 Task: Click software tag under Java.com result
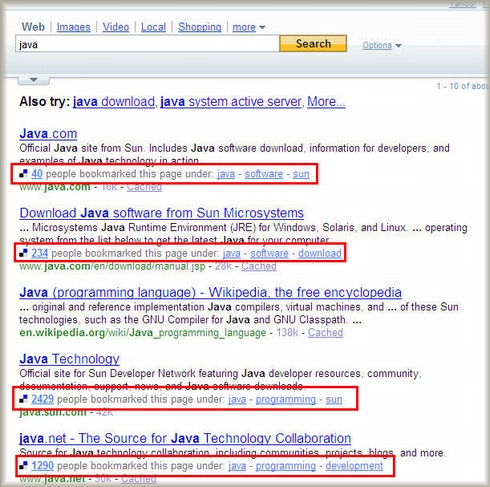[x=264, y=174]
